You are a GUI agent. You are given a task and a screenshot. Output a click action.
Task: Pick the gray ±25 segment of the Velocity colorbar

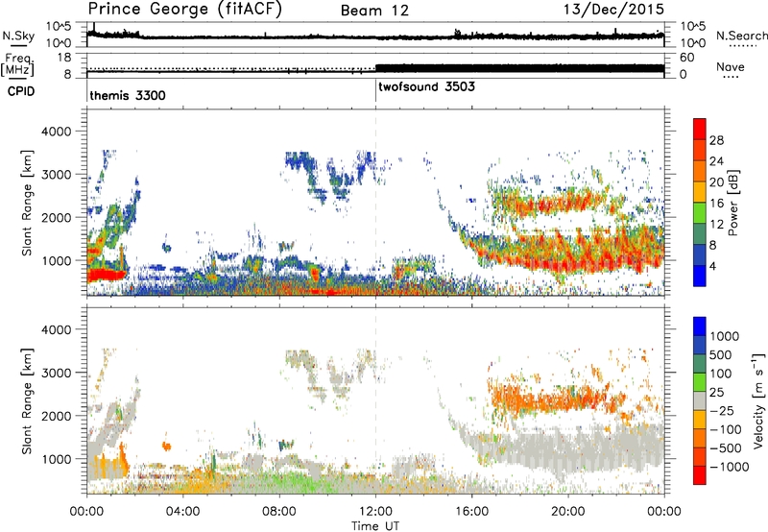click(x=700, y=401)
